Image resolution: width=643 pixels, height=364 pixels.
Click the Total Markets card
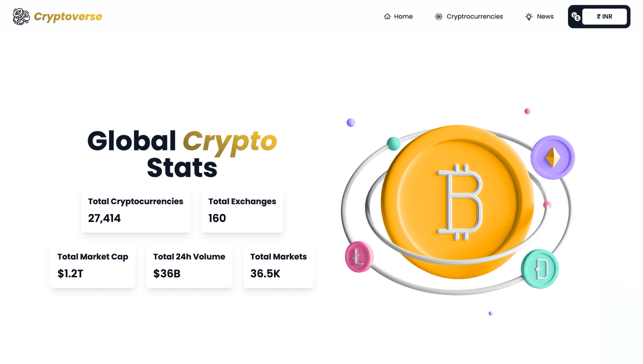pyautogui.click(x=279, y=266)
